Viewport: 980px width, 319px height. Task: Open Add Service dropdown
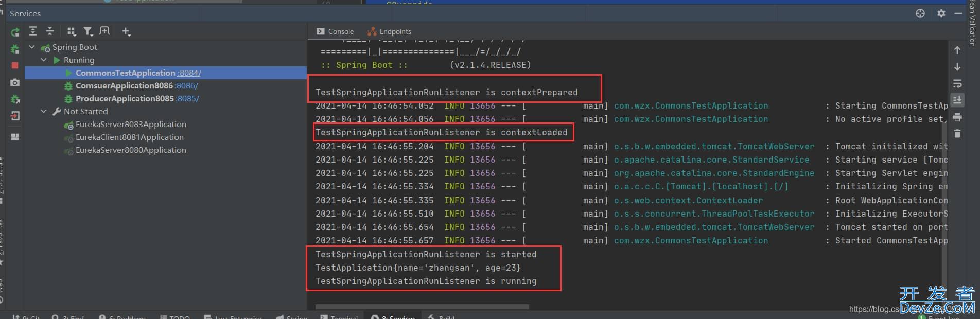click(x=126, y=31)
